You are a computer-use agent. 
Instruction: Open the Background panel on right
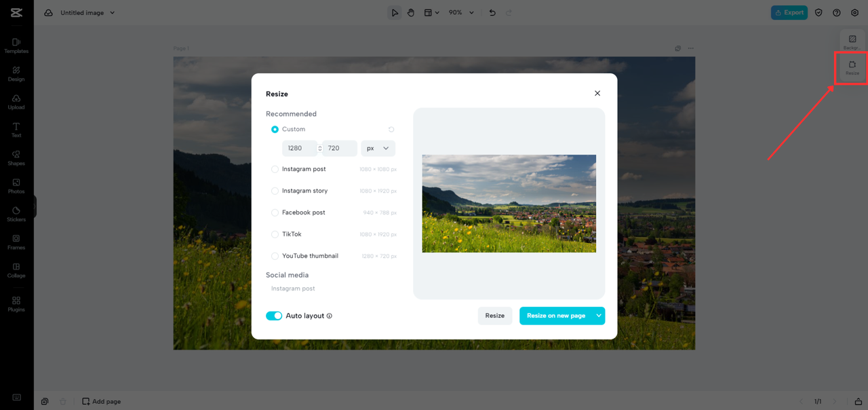coord(852,42)
